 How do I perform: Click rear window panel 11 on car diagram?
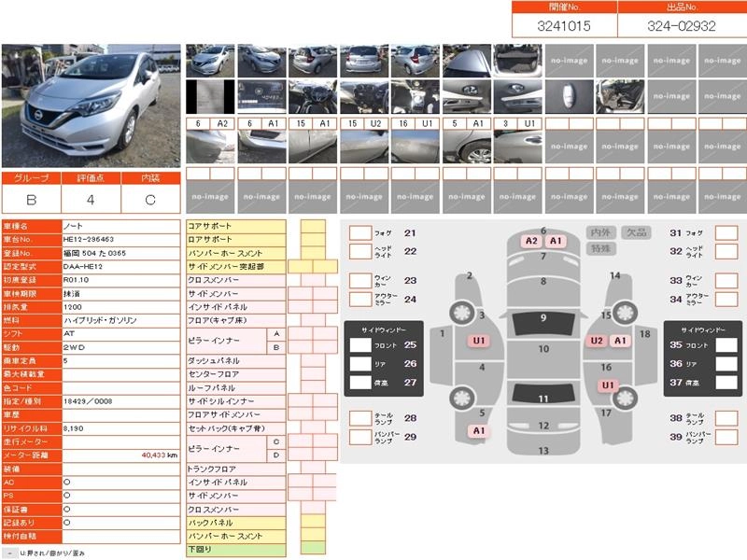point(543,393)
